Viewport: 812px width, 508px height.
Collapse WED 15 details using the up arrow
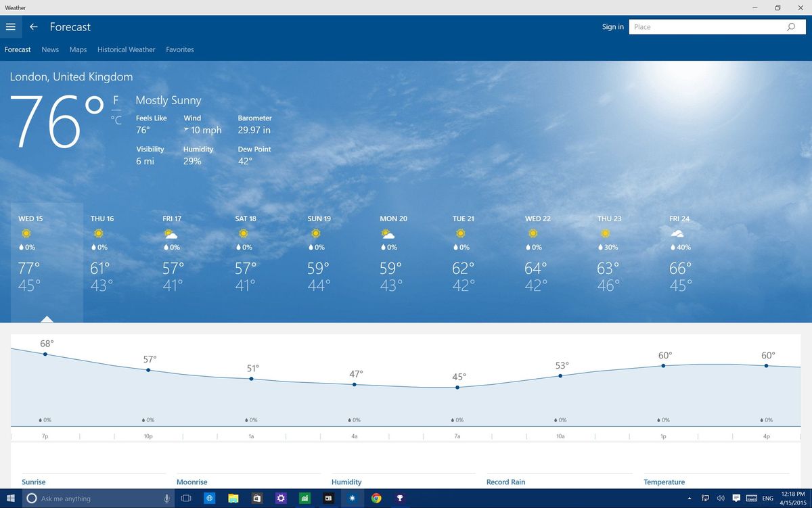pos(47,319)
